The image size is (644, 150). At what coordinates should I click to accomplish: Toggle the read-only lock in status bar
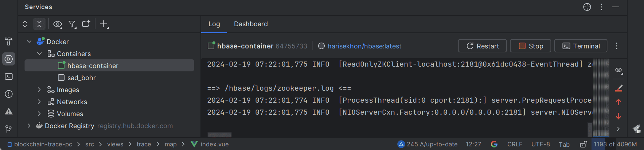click(583, 144)
